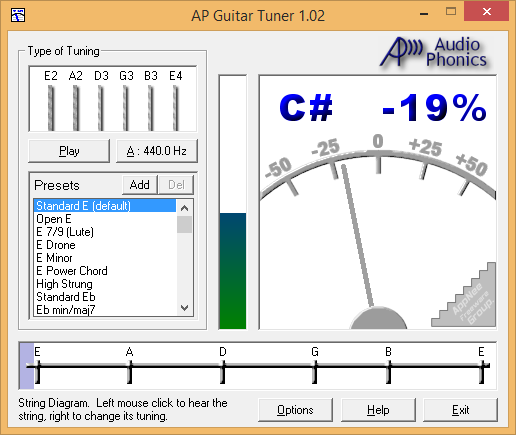Click the tuning gauge needle
Screen dimensions: 516x435
(x=358, y=235)
